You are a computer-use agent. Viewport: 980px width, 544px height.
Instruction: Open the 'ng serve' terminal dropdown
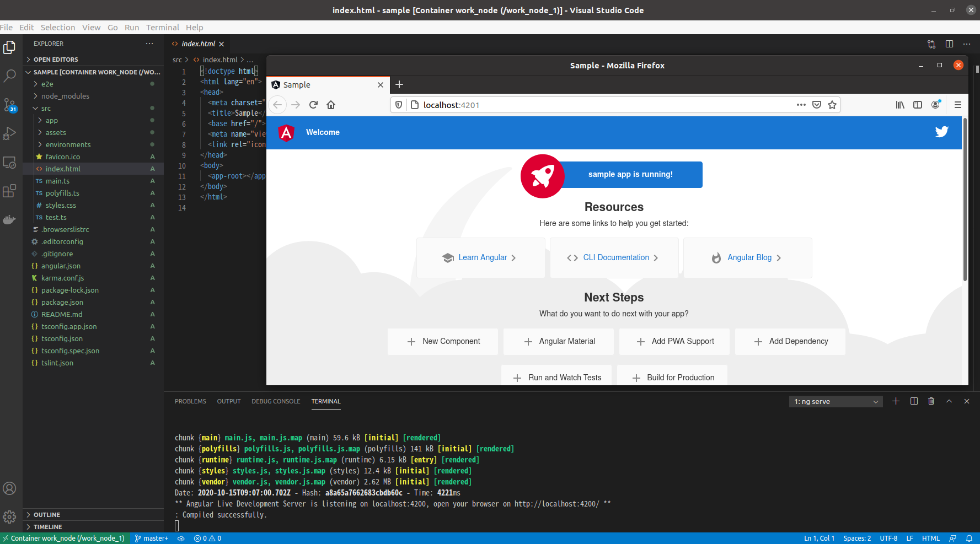point(836,401)
